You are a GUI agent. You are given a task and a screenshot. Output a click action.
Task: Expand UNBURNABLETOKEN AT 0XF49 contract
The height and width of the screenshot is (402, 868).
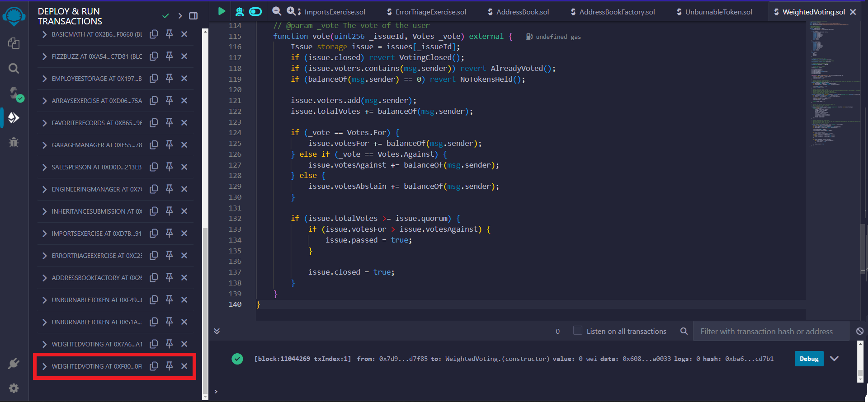click(44, 300)
